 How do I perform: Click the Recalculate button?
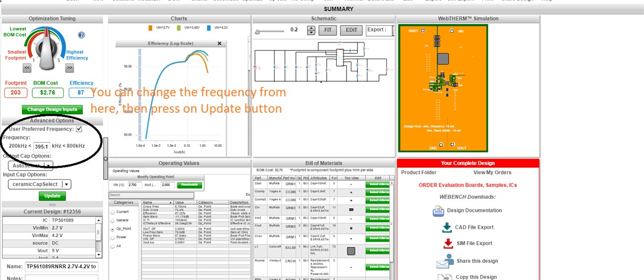coord(189,185)
